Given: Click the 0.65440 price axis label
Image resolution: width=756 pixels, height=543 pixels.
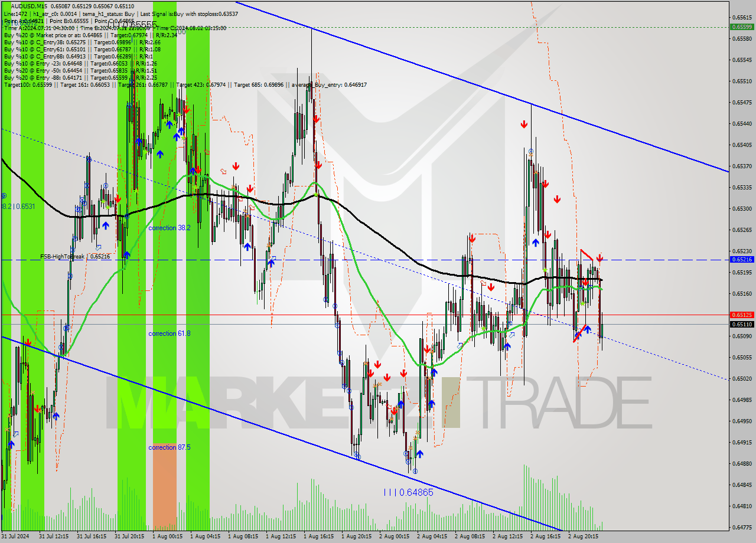Looking at the screenshot, I should coord(741,123).
